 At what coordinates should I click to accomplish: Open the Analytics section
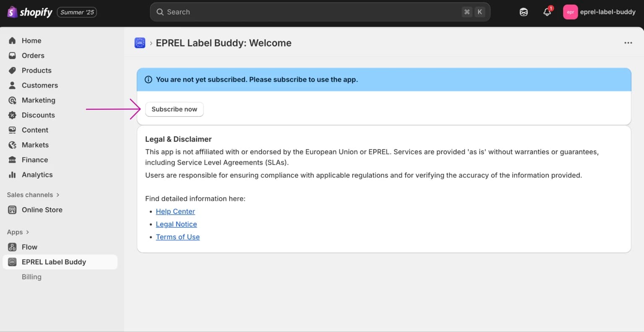pos(37,175)
